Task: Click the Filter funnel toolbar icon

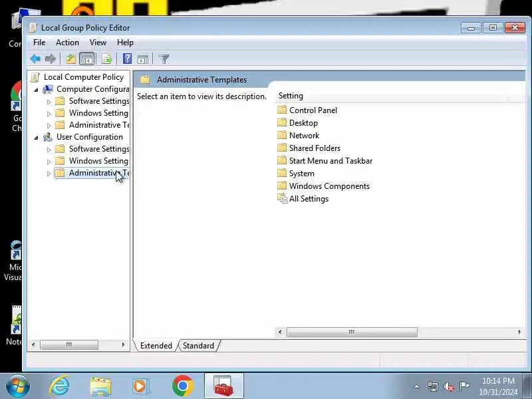Action: (x=164, y=59)
